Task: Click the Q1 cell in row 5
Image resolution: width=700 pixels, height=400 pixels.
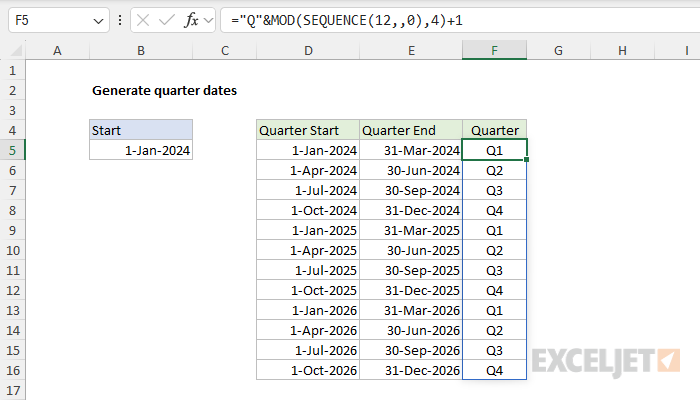Action: tap(494, 150)
